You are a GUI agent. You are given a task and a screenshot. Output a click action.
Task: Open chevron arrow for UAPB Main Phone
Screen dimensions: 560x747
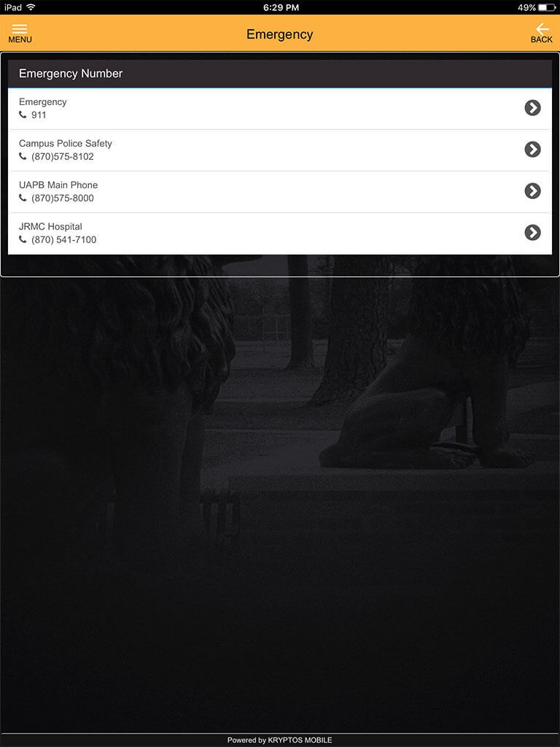pos(532,190)
